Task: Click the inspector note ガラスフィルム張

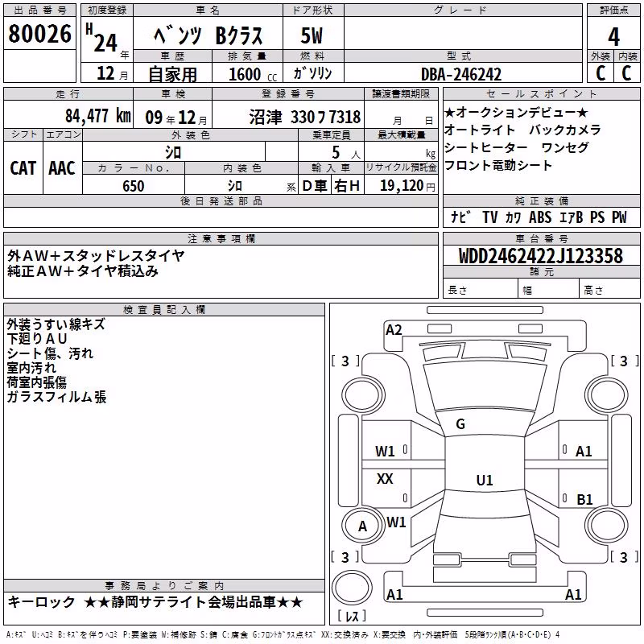Action: pyautogui.click(x=56, y=397)
